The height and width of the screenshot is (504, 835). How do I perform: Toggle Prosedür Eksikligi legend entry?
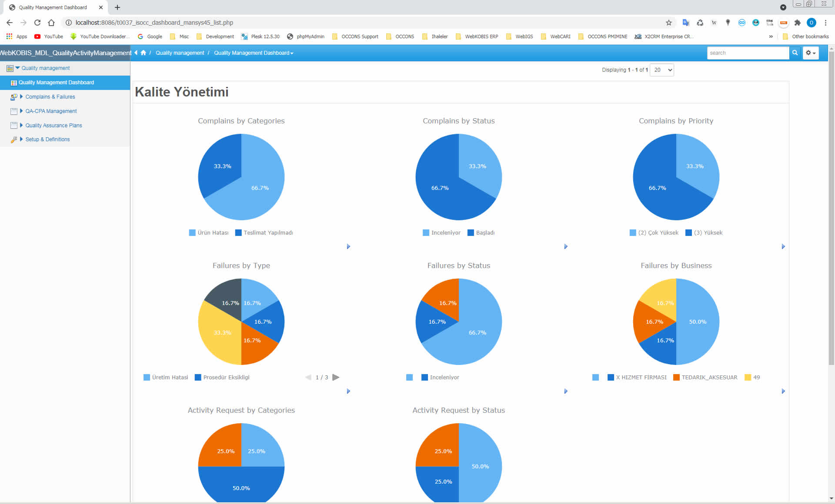[x=222, y=378]
